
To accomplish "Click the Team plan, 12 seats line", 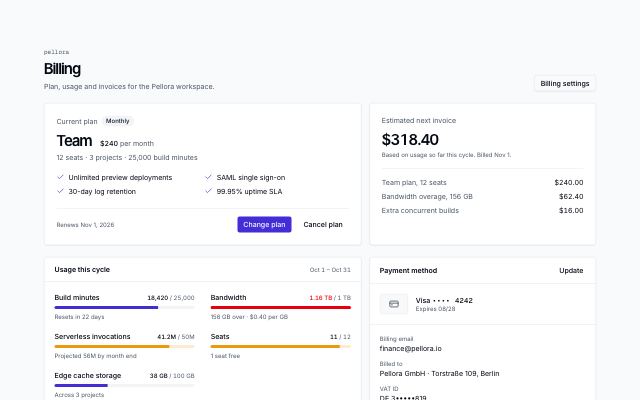I will click(x=482, y=182).
